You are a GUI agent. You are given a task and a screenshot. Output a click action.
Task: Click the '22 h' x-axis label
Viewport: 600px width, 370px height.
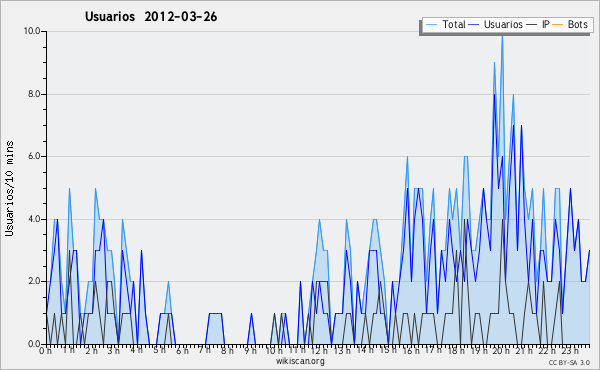(546, 351)
